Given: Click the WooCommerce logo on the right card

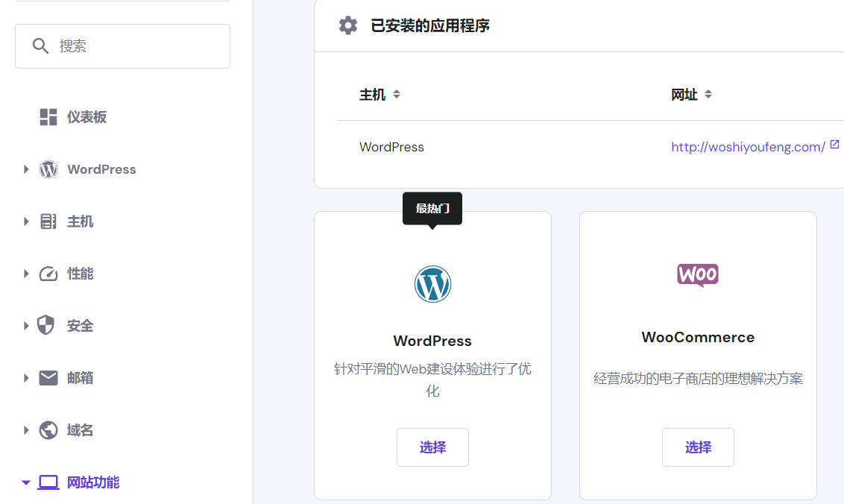Looking at the screenshot, I should click(698, 275).
